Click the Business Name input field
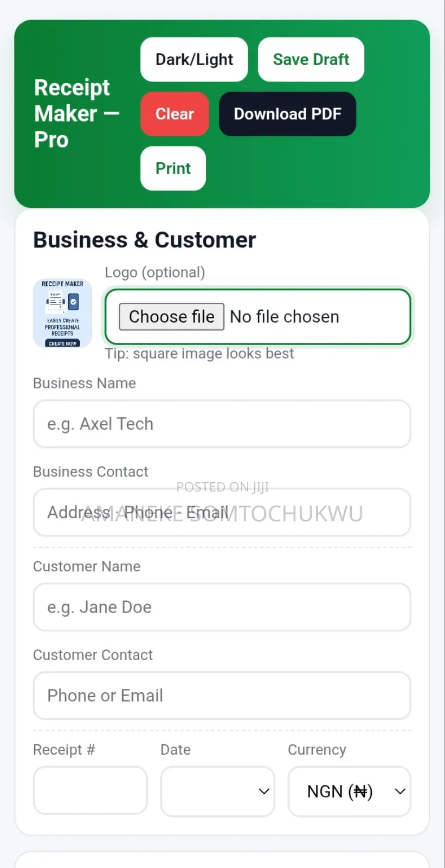The height and width of the screenshot is (868, 445). coord(222,424)
